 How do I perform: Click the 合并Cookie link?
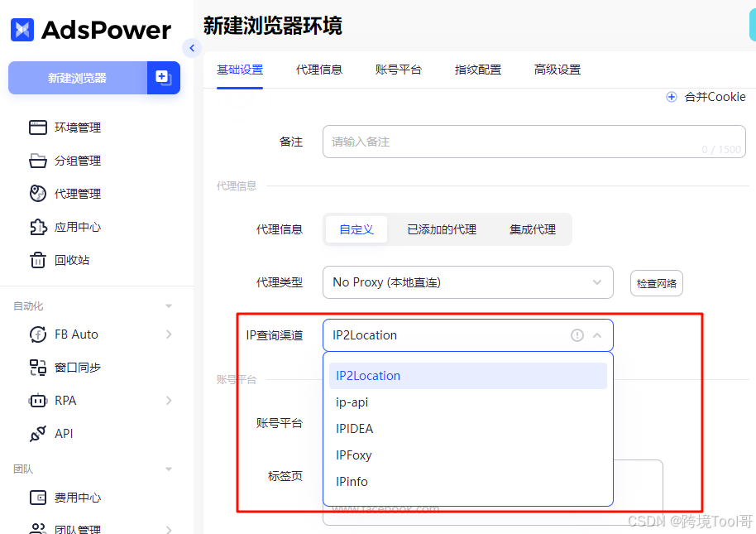click(x=715, y=97)
